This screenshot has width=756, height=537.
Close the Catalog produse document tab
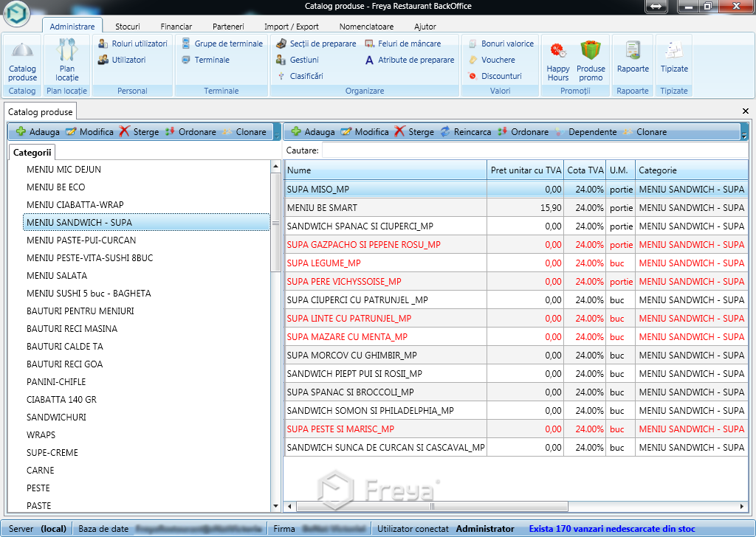(x=745, y=111)
